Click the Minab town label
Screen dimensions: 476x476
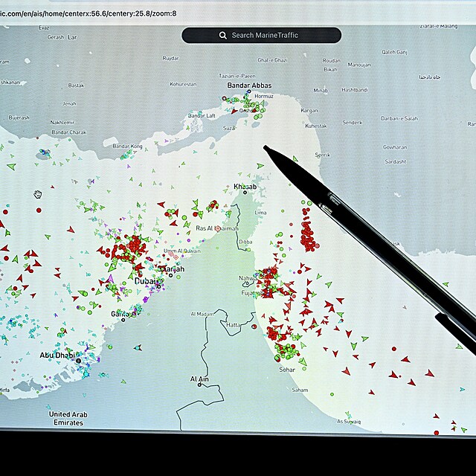click(x=321, y=90)
